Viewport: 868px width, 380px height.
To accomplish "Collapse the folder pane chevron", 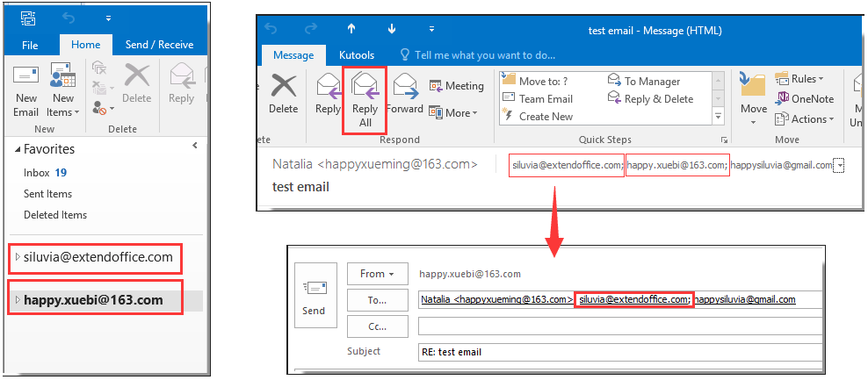I will point(194,146).
